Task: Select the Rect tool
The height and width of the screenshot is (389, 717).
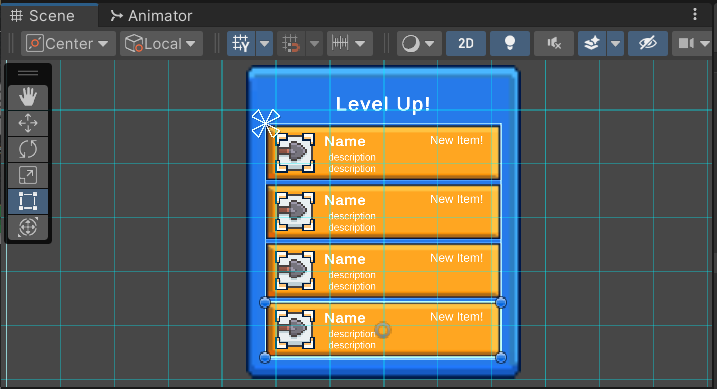Action: [28, 201]
